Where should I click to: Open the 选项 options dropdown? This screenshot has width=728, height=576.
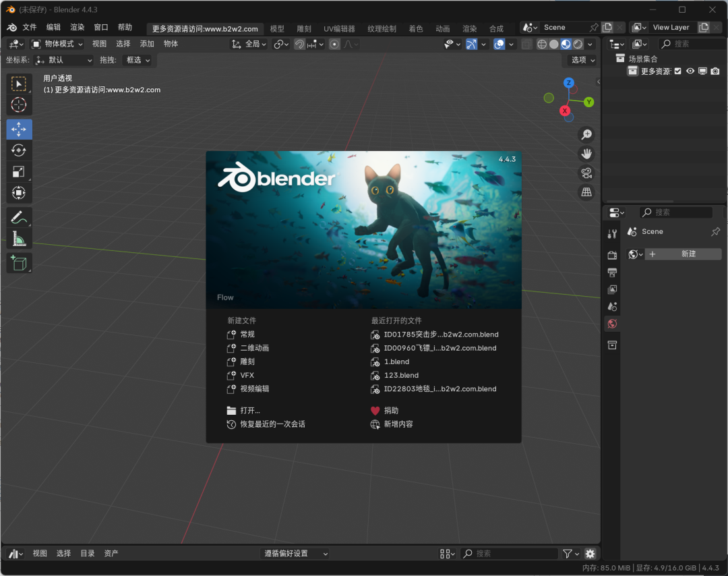point(582,60)
